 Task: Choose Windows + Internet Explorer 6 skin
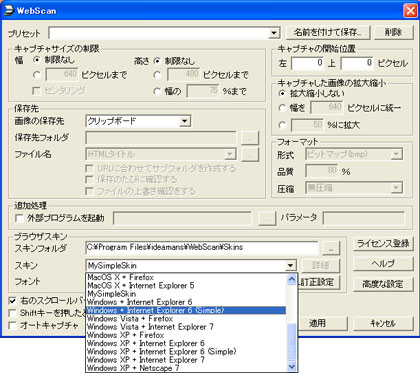(x=186, y=302)
